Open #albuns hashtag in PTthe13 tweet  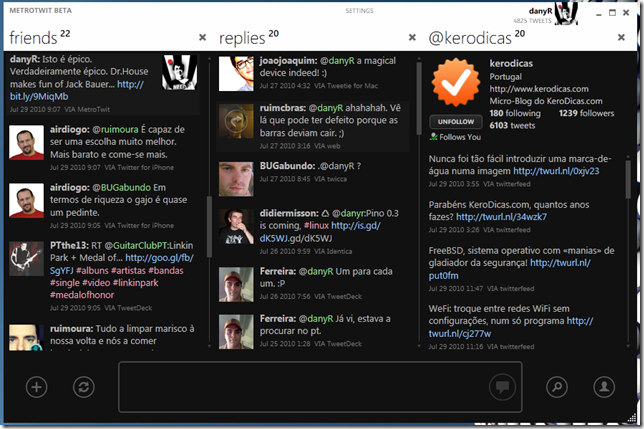pyautogui.click(x=92, y=271)
